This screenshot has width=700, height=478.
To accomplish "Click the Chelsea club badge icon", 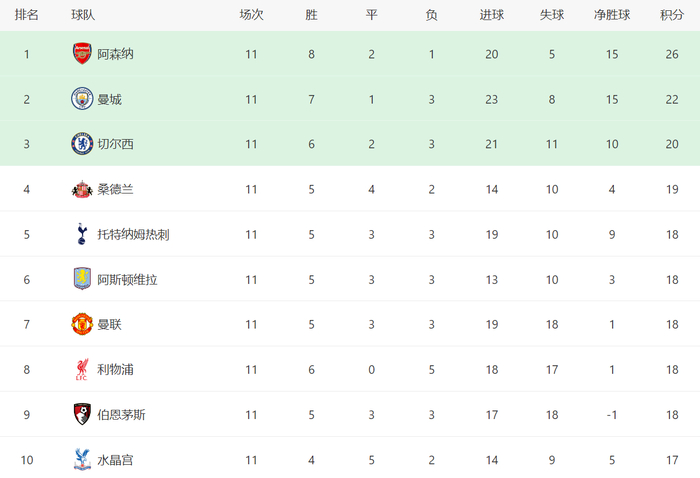I will coord(82,144).
